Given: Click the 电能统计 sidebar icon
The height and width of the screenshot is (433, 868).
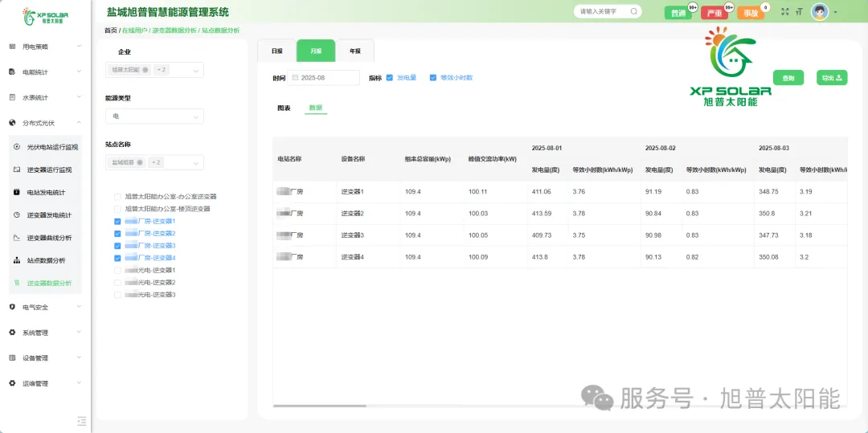Looking at the screenshot, I should (12, 71).
